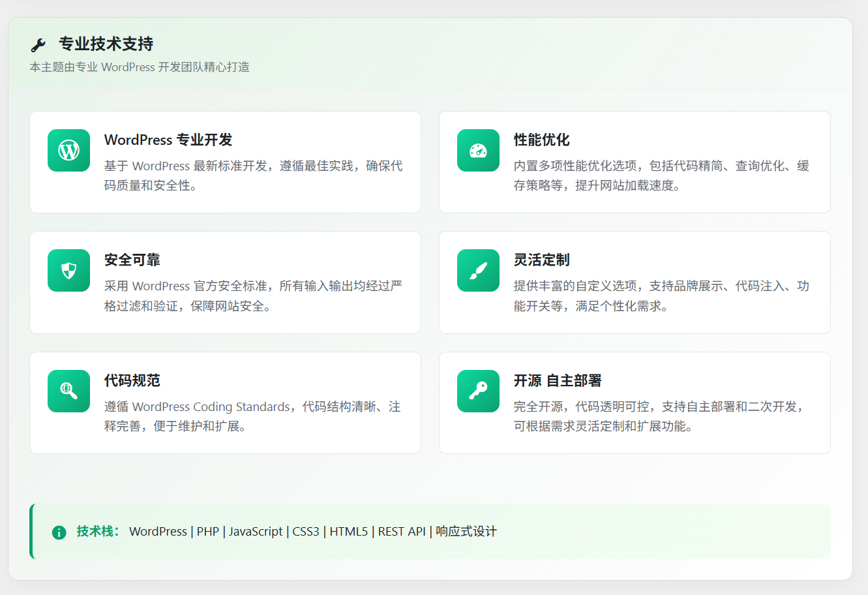Select the 灵活定制 card title
Image resolution: width=868 pixels, height=595 pixels.
[541, 260]
